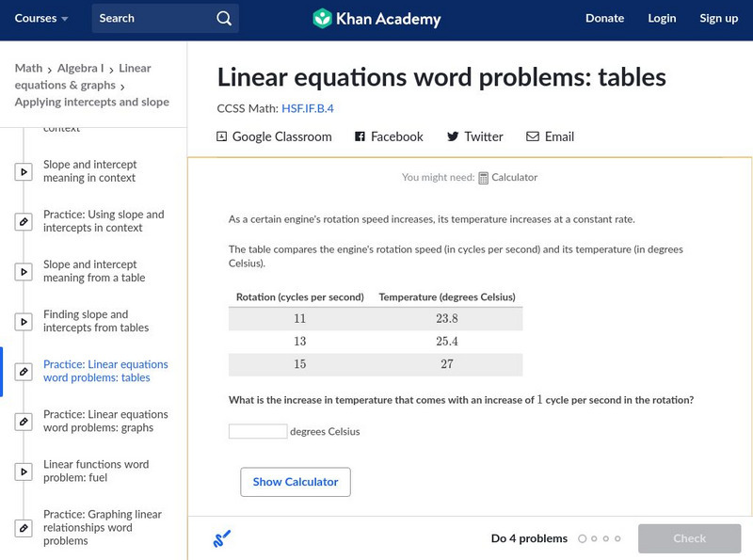Click the Algebra I breadcrumb
Viewport: 753px width, 560px height.
point(81,68)
